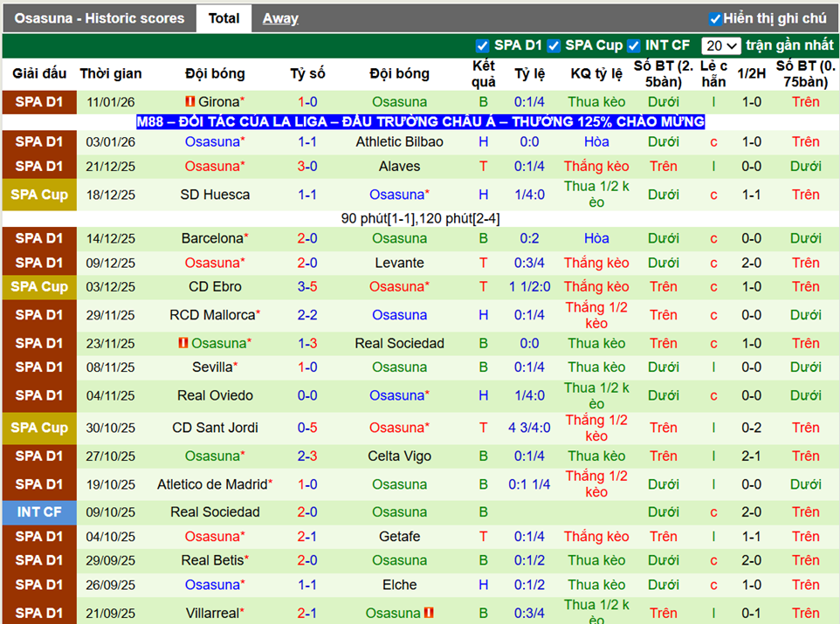Viewport: 840px width, 624px height.
Task: Click the 3-0 score against Alaves
Action: point(307,167)
